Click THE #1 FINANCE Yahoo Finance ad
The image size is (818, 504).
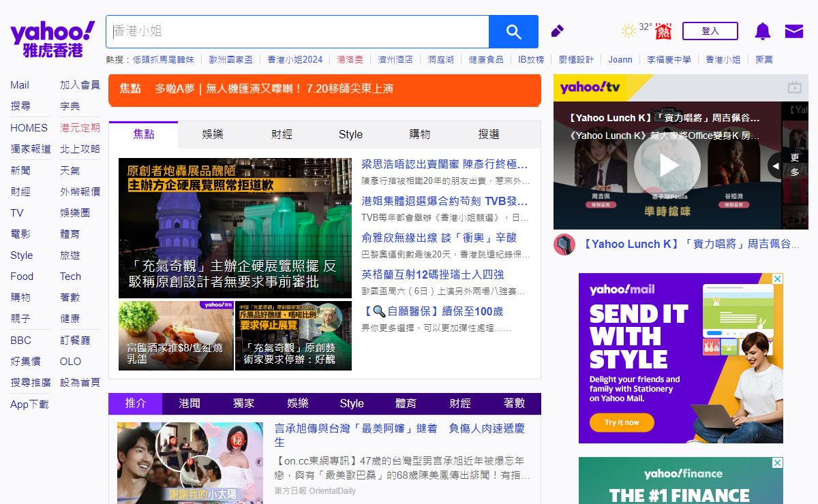680,481
